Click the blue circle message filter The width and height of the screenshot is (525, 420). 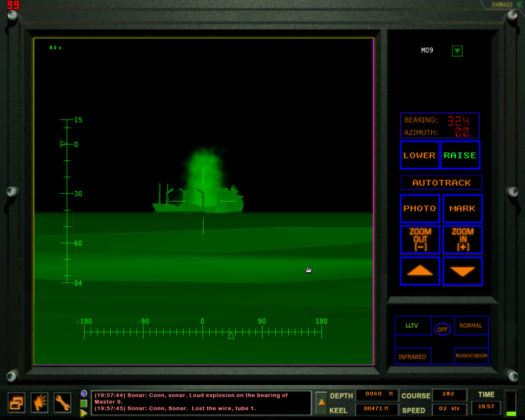coord(84,393)
